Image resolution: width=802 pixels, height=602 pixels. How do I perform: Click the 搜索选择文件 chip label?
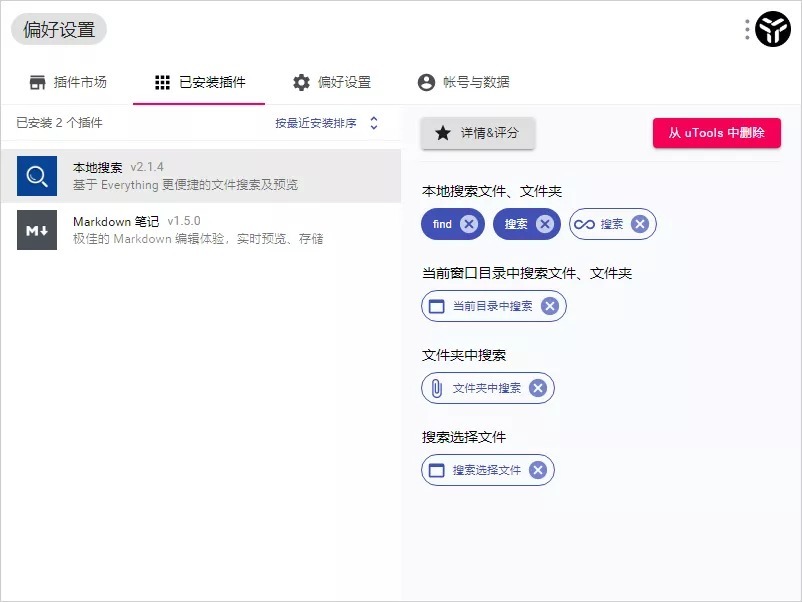486,470
